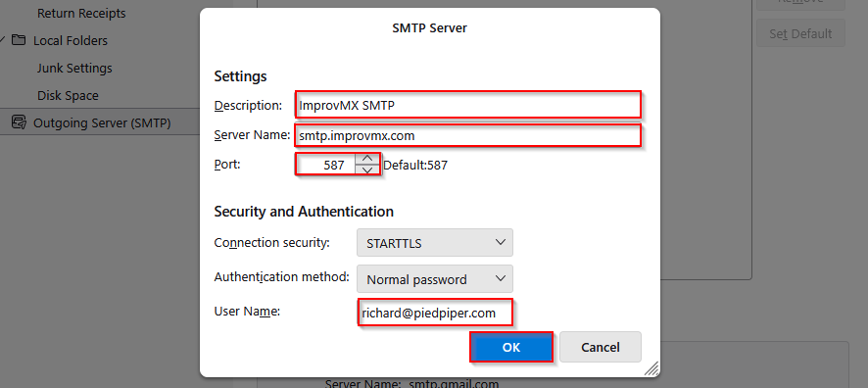Click the Security and Authentication heading

(304, 212)
